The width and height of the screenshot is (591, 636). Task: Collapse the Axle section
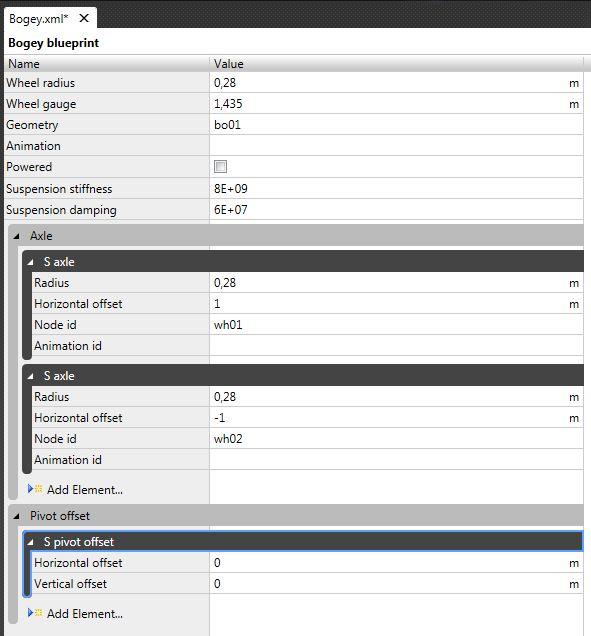pyautogui.click(x=16, y=236)
